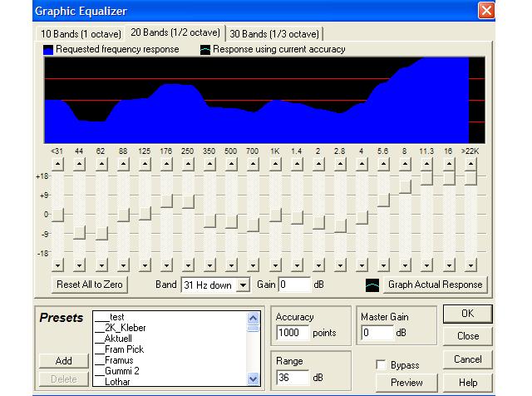Select the __Framus preset
532x396 pixels.
pos(114,360)
